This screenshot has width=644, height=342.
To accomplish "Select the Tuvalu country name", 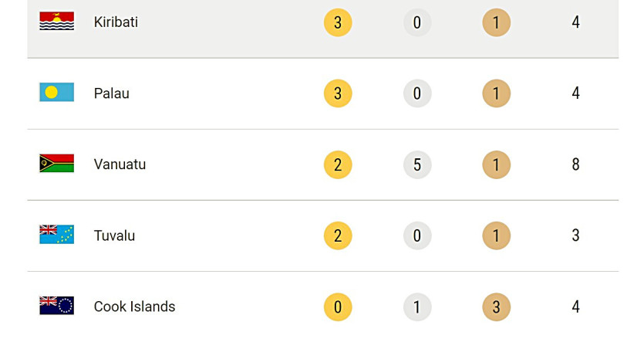I will click(x=114, y=235).
